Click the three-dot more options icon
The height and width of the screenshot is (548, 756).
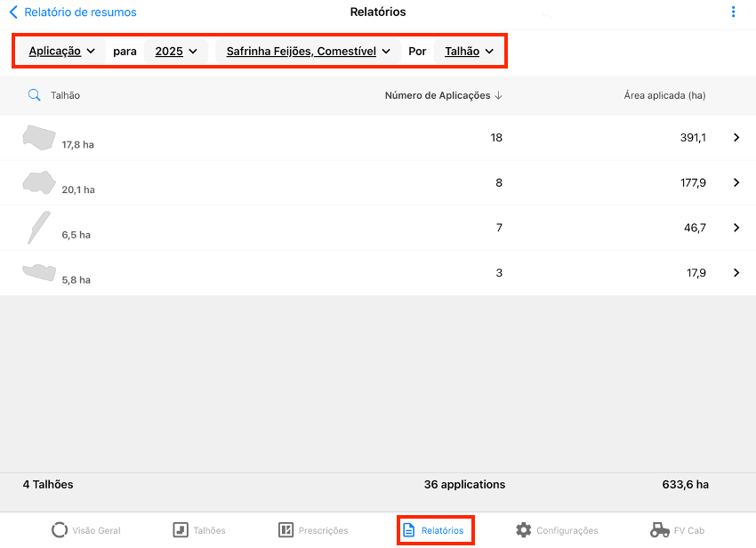click(733, 12)
